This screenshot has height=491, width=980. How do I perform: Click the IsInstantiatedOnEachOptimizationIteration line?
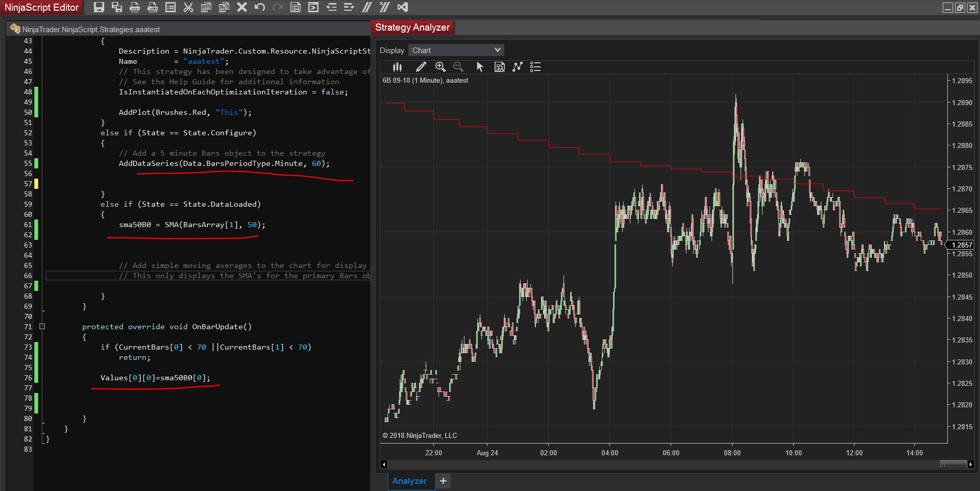(x=233, y=92)
